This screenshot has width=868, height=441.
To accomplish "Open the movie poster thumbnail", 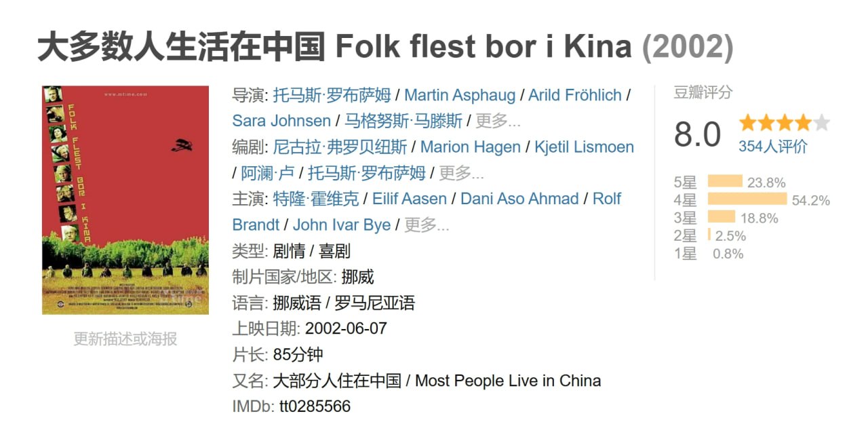I will pos(125,200).
